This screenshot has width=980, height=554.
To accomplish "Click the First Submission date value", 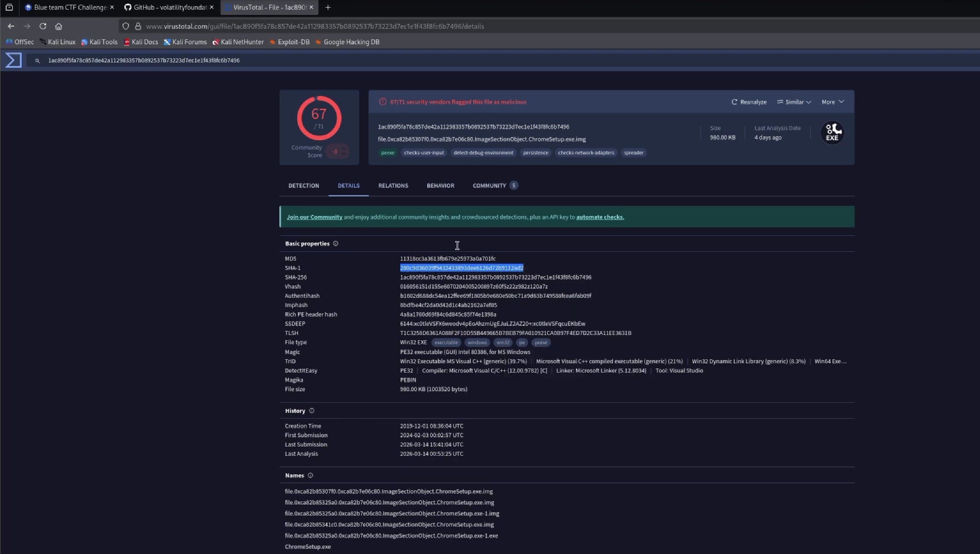I will click(x=431, y=435).
